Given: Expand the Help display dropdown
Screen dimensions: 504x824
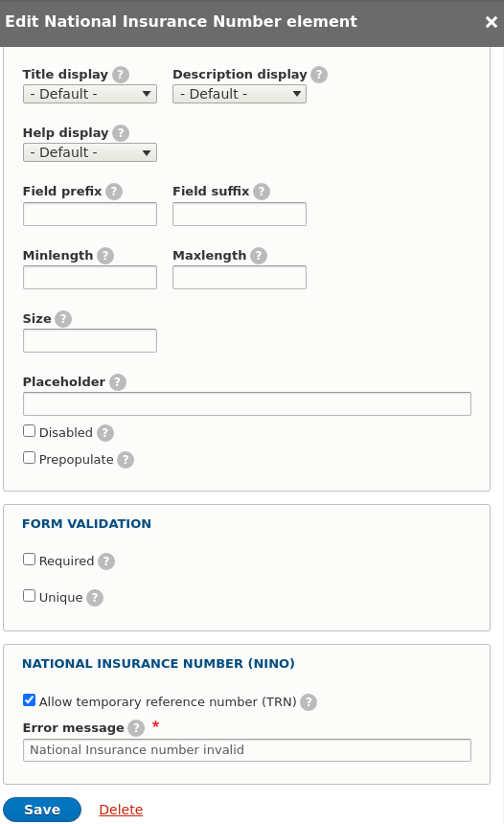Looking at the screenshot, I should (90, 152).
